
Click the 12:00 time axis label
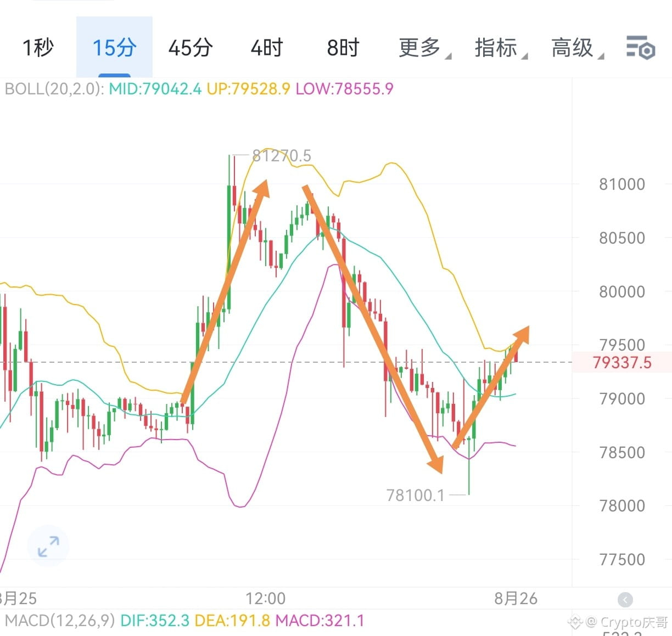click(265, 599)
